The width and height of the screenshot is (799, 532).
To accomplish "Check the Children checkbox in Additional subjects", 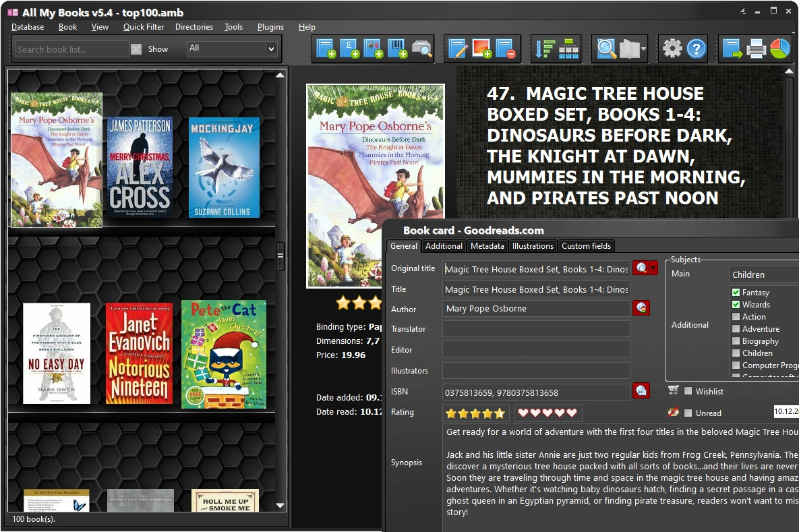I will point(736,353).
